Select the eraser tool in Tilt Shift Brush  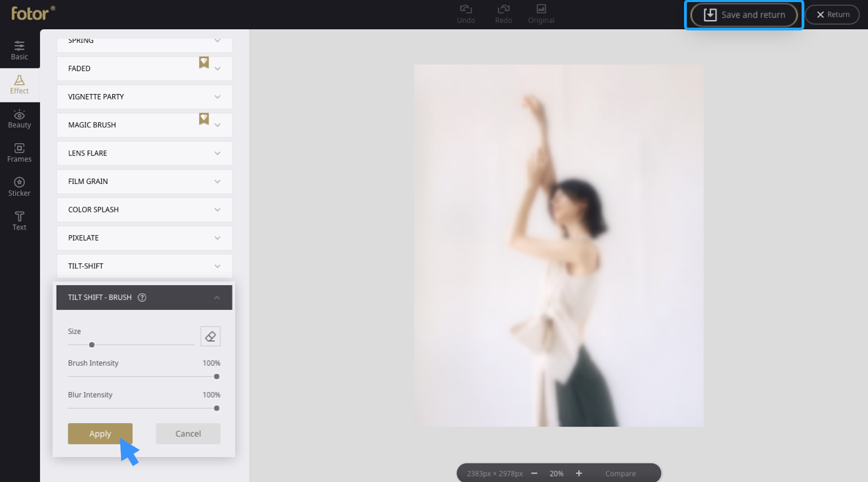(210, 336)
